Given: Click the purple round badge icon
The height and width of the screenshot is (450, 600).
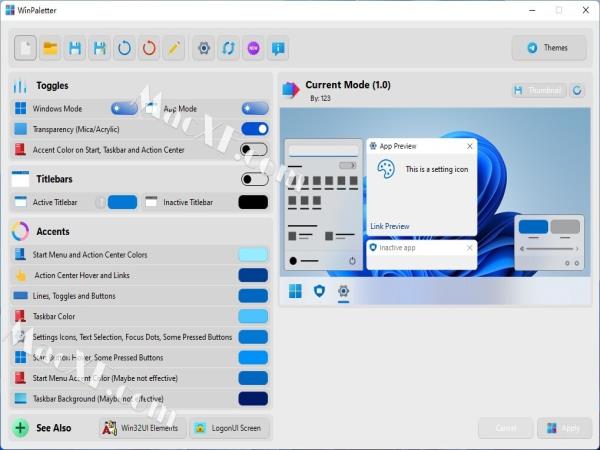Looking at the screenshot, I should (253, 48).
